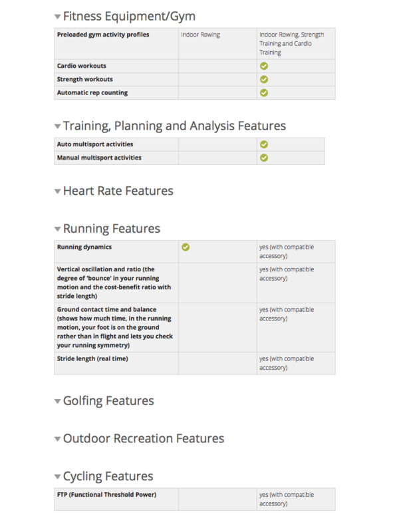405x532 pixels.
Task: Click the Heart Rate Features heading text
Action: (118, 192)
